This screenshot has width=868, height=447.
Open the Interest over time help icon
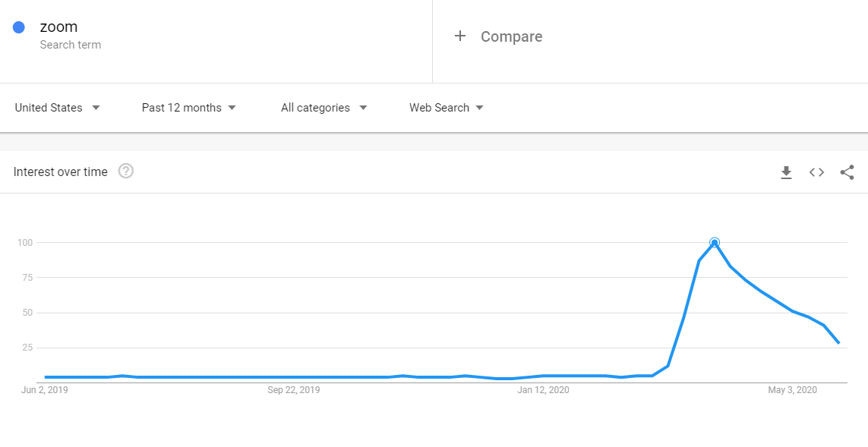[x=126, y=172]
